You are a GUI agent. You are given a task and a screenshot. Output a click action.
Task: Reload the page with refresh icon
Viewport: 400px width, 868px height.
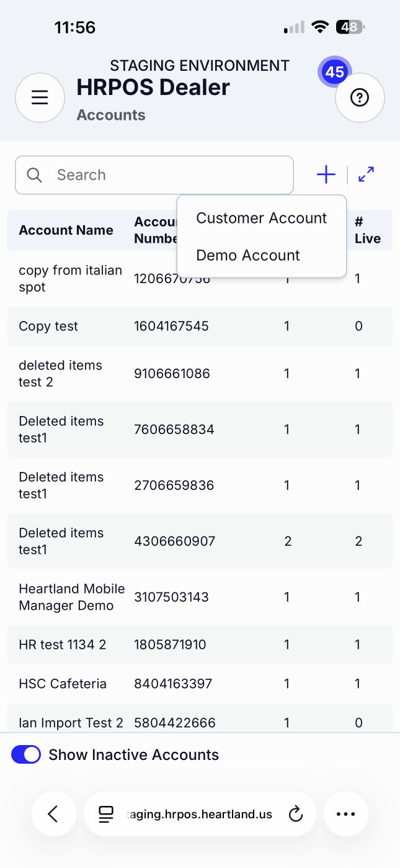click(296, 814)
